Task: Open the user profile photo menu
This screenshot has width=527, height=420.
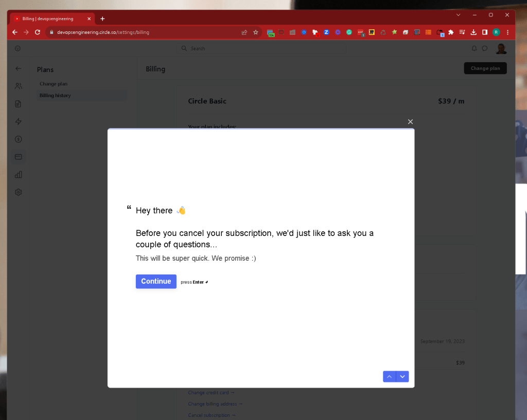Action: (501, 48)
